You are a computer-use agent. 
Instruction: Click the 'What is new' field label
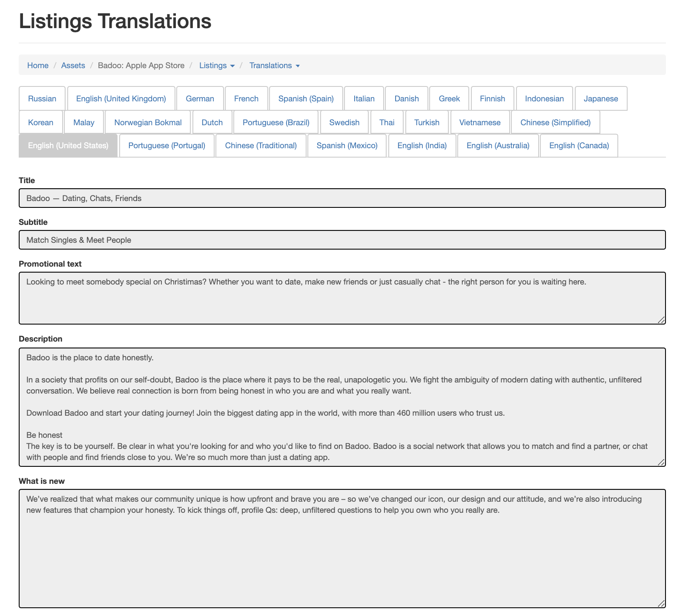42,481
